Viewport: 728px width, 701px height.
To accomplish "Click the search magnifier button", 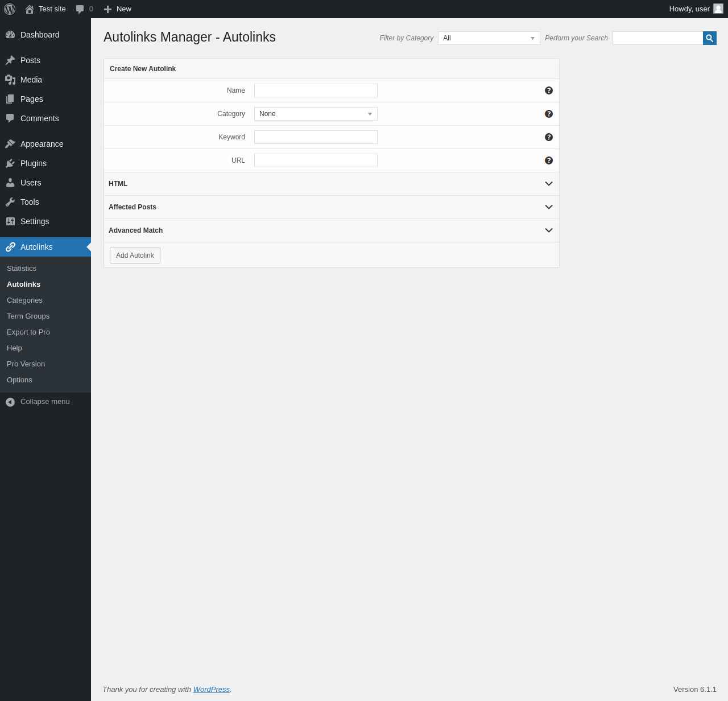I will point(710,38).
